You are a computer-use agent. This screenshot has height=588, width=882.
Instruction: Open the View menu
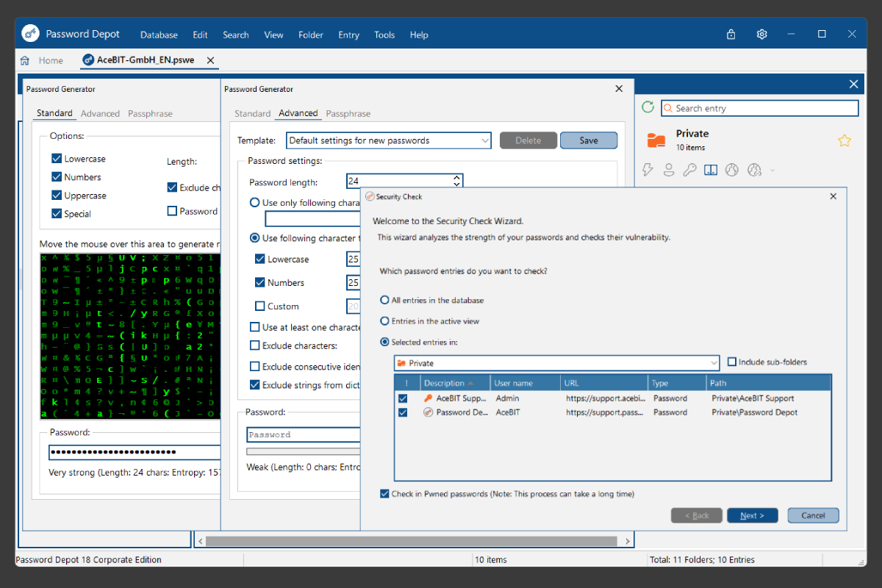(273, 35)
